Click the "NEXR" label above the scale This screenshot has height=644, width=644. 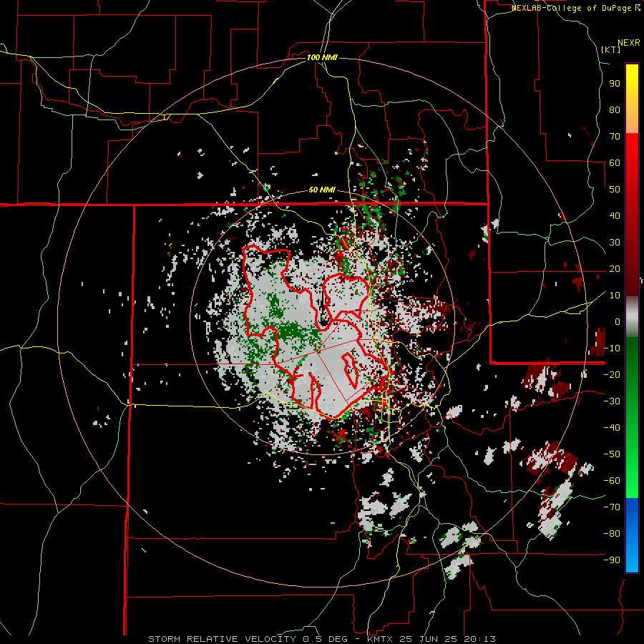point(628,43)
